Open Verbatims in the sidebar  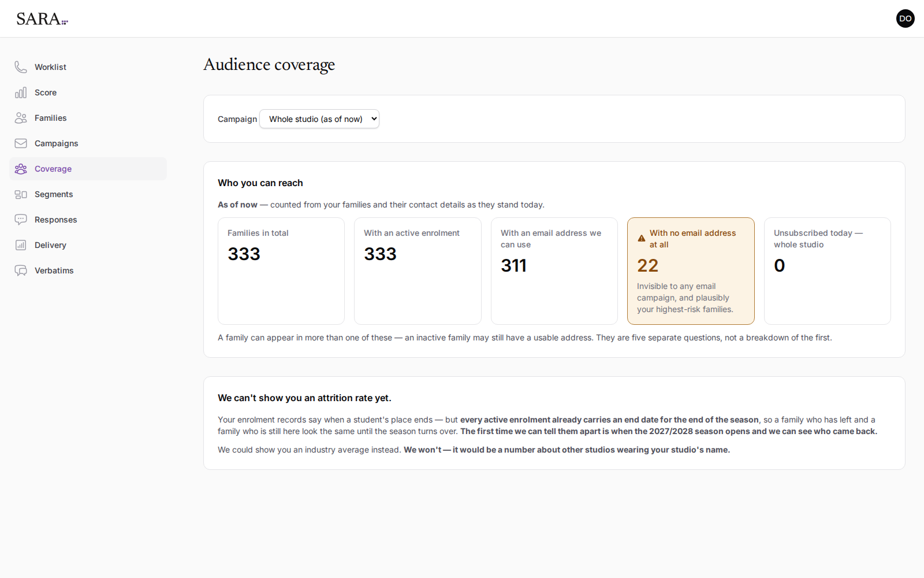point(88,271)
